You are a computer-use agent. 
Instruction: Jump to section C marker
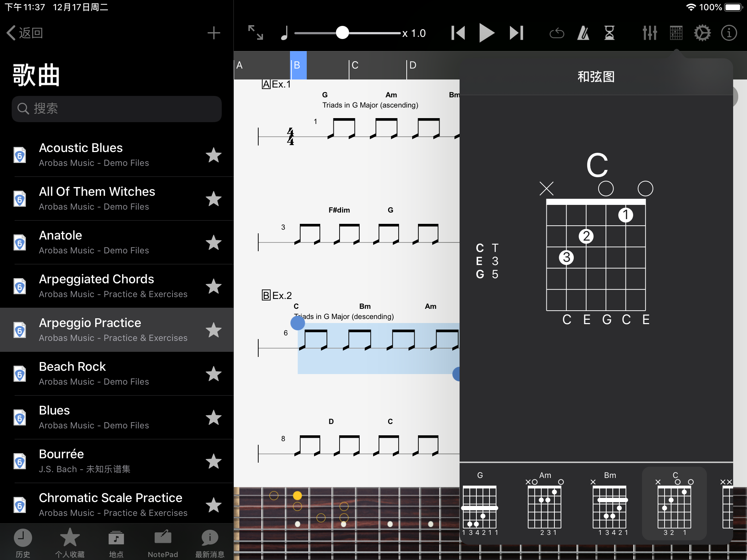pyautogui.click(x=355, y=65)
